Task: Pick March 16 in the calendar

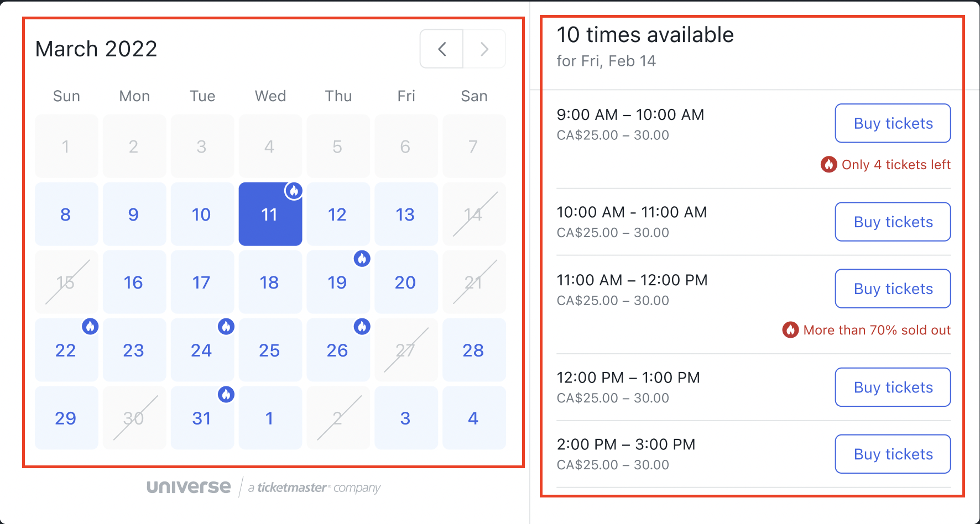Action: click(x=134, y=282)
